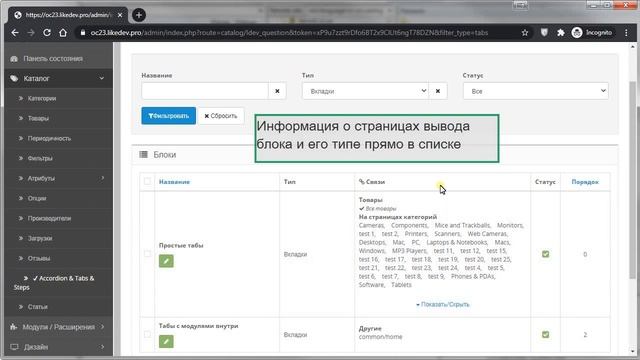Bookmark this page with the star icon
The width and height of the screenshot is (640, 360).
525,33
